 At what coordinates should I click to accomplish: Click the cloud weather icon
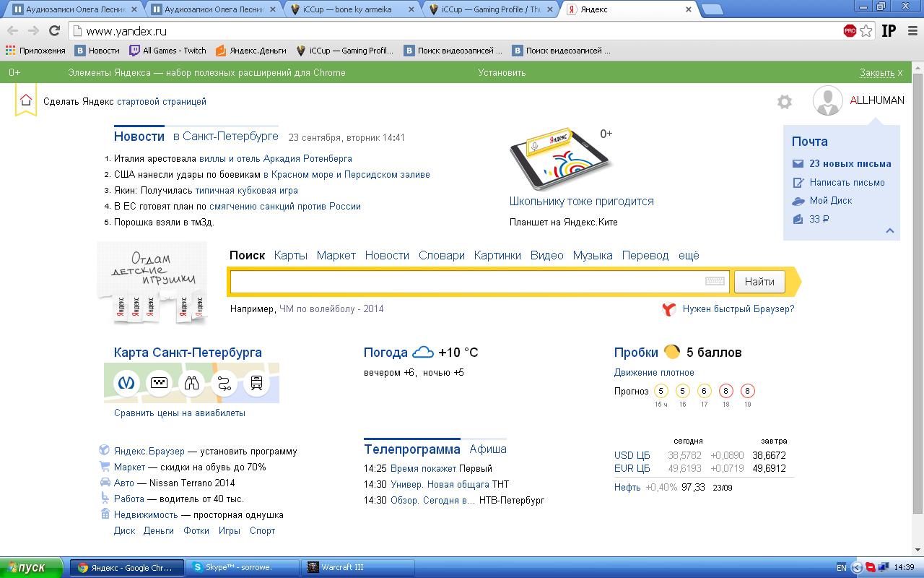[x=423, y=353]
